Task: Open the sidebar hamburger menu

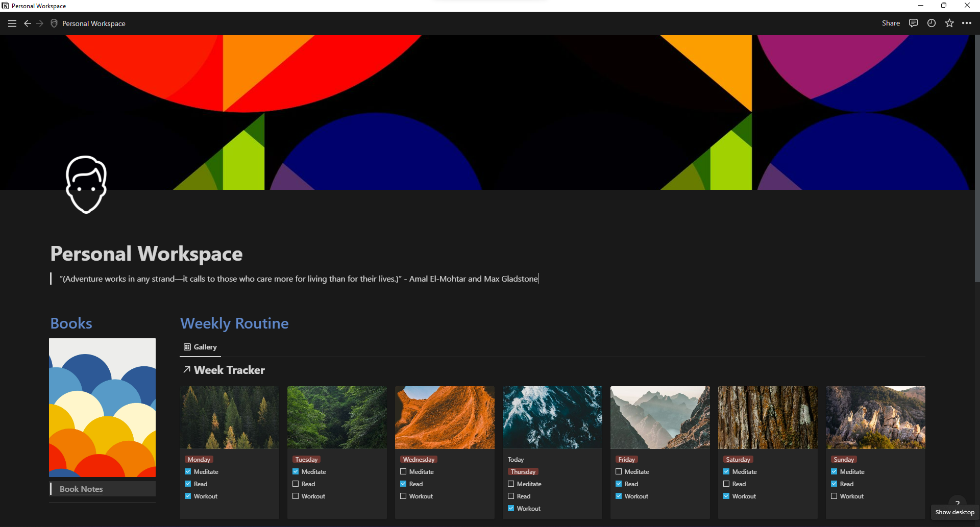Action: point(12,23)
